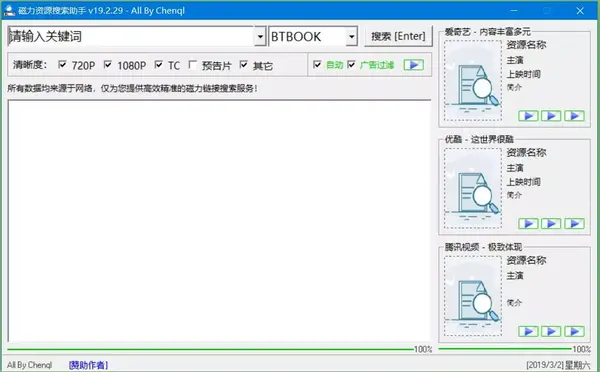Click the 主演 label in 腾讯视频 panel
Screen dimensions: 600x372
point(515,276)
